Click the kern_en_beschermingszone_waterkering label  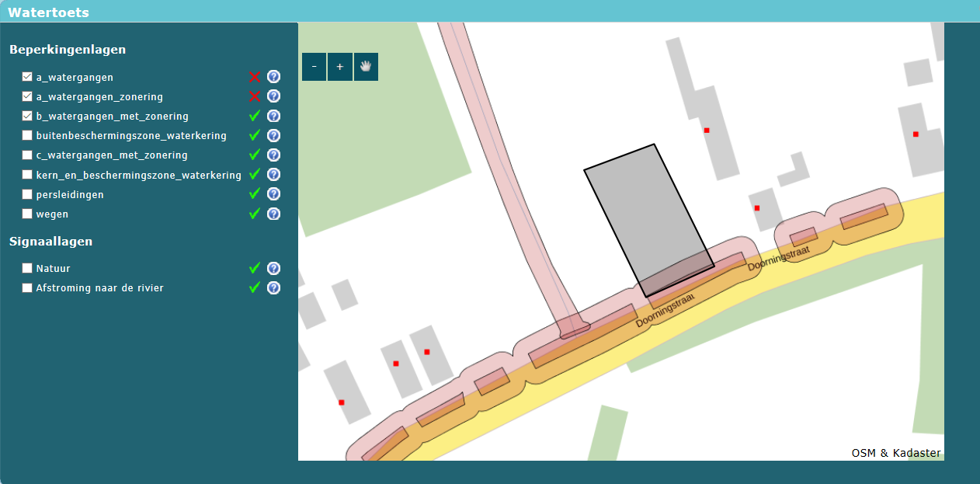(138, 175)
